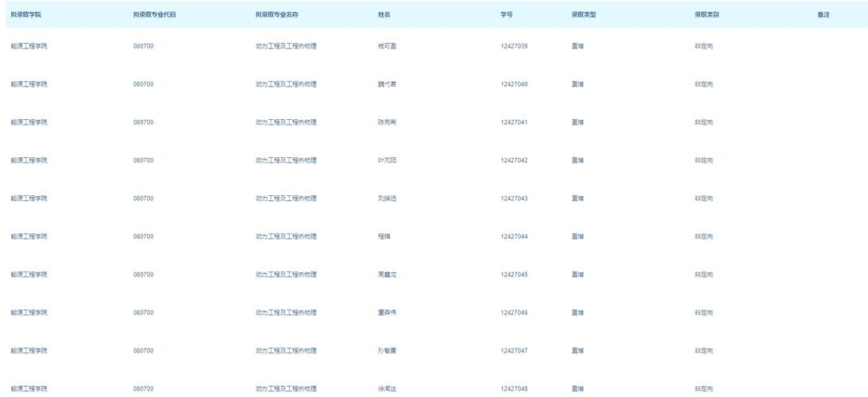
Task: Click the 录取类型 column header
Action: coord(584,15)
